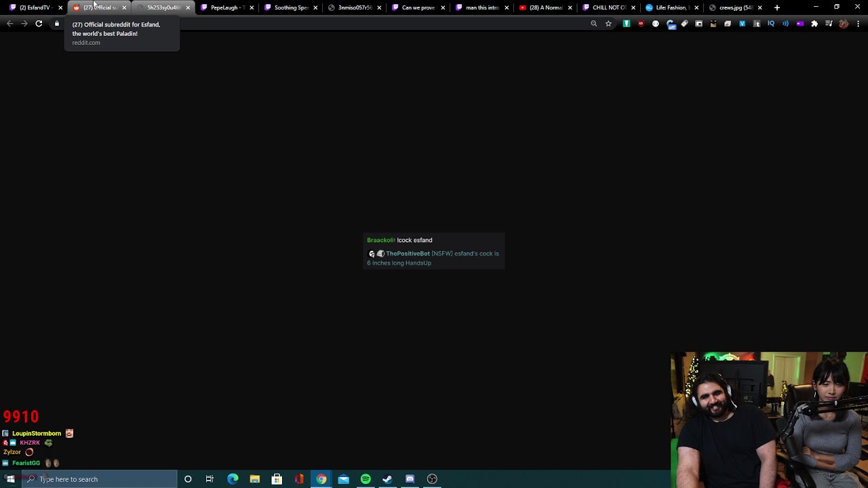Switch to the crews.jpg tab
Screen dimensions: 868x488
[x=735, y=7]
